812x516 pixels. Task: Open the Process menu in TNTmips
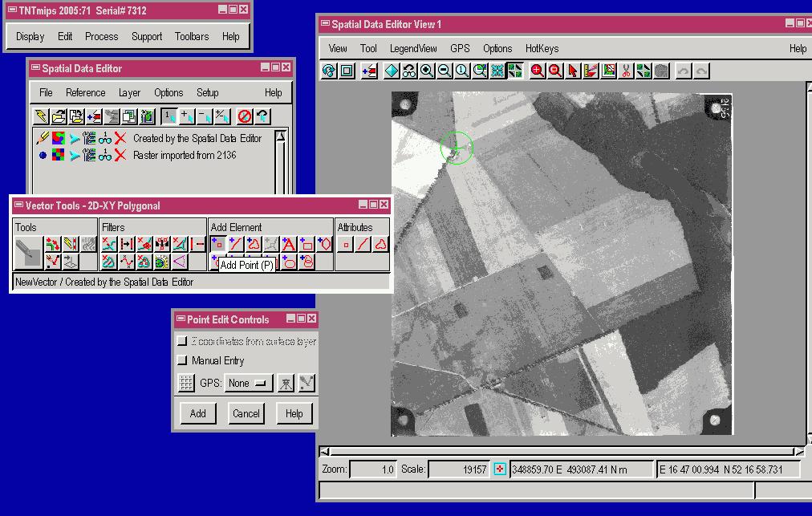click(101, 36)
